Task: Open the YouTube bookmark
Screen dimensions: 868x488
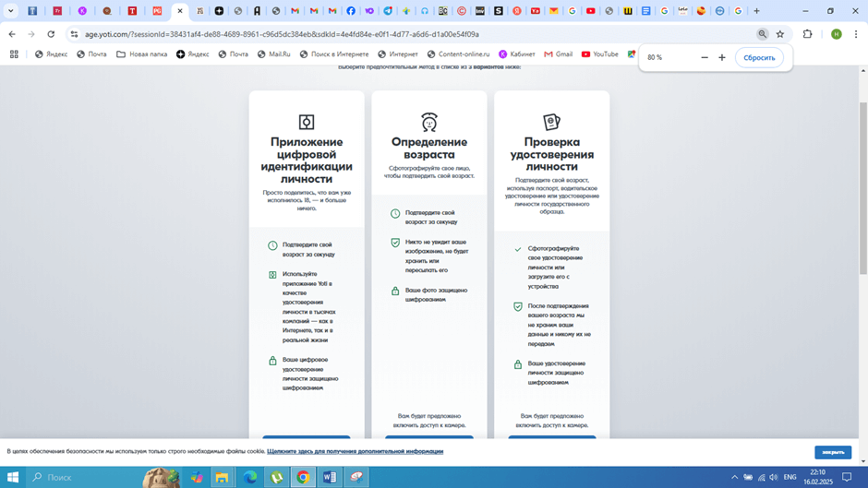Action: pyautogui.click(x=599, y=54)
